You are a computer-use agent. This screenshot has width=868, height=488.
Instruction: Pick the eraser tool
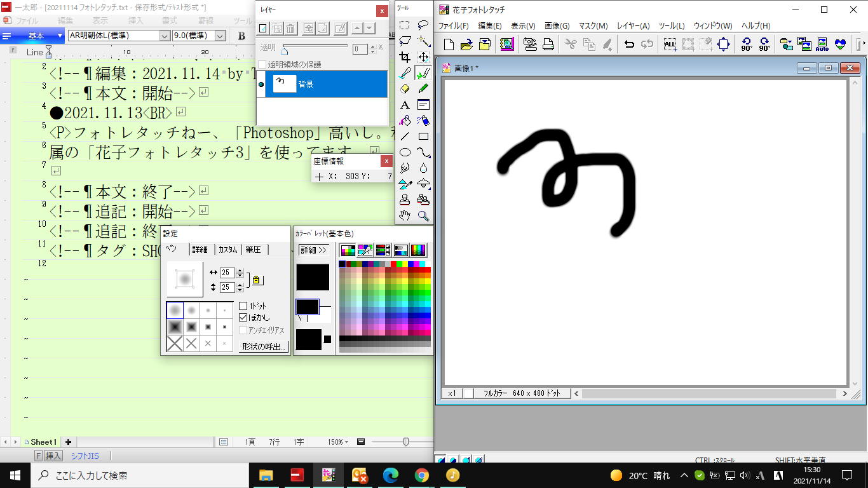click(405, 89)
